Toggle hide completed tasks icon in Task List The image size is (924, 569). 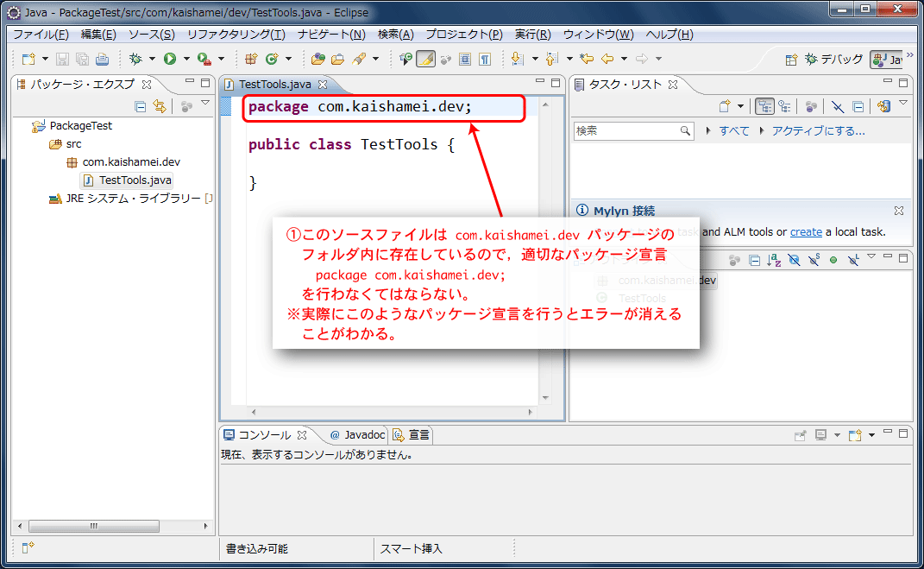click(838, 106)
